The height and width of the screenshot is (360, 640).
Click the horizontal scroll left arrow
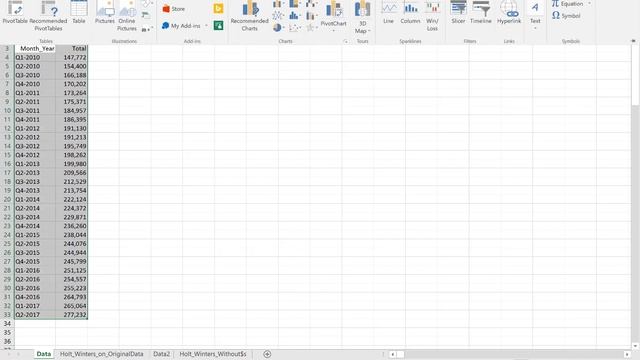click(x=393, y=354)
